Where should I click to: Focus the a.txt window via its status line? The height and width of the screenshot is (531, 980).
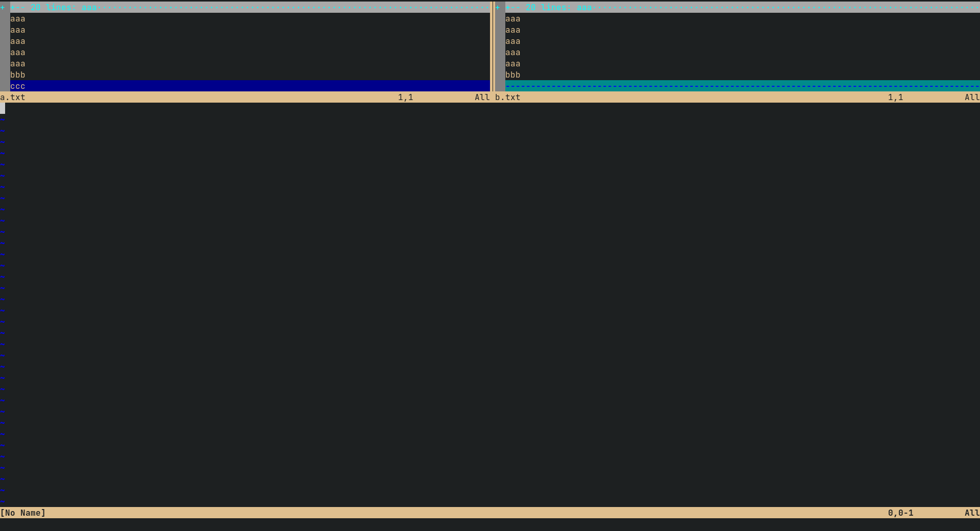13,97
